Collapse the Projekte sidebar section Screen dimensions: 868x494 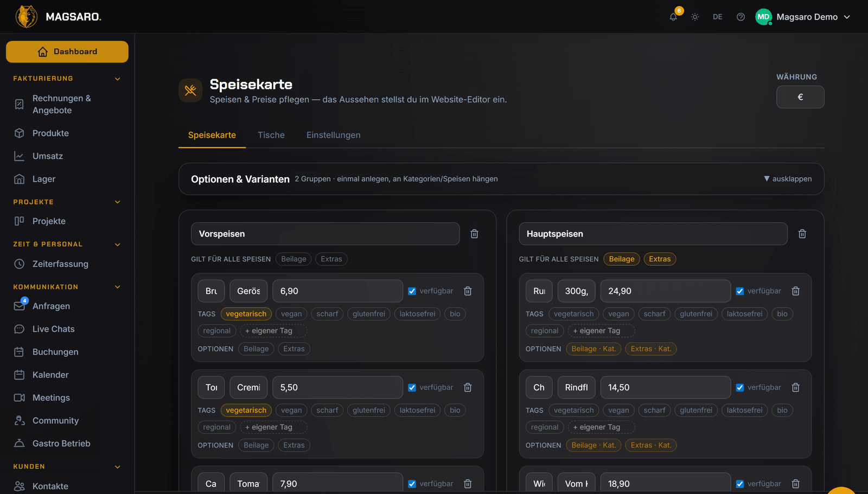118,202
